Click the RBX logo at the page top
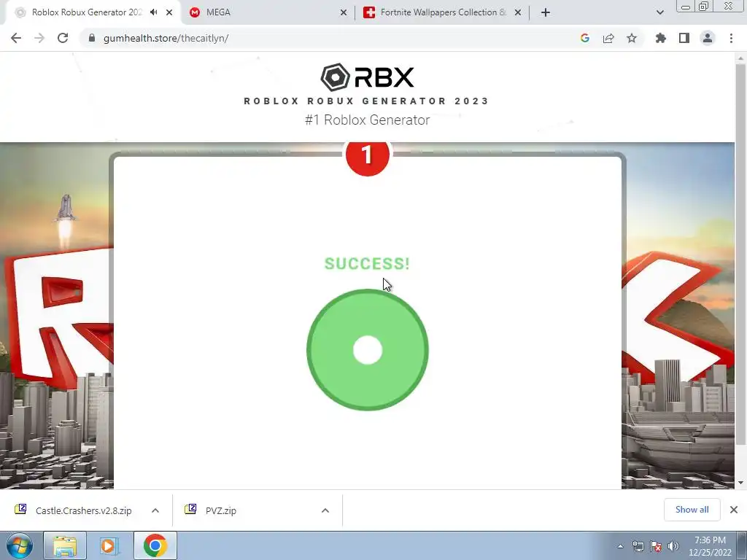Viewport: 747px width, 560px height. (x=368, y=77)
